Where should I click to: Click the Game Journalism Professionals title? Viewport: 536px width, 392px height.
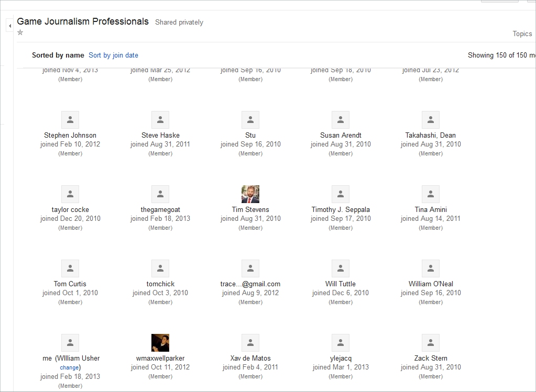pyautogui.click(x=83, y=21)
